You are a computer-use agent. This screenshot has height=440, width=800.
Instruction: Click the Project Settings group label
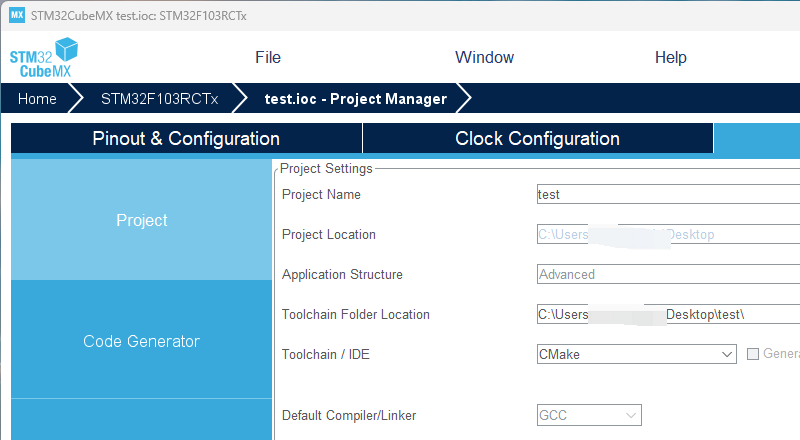click(x=326, y=168)
